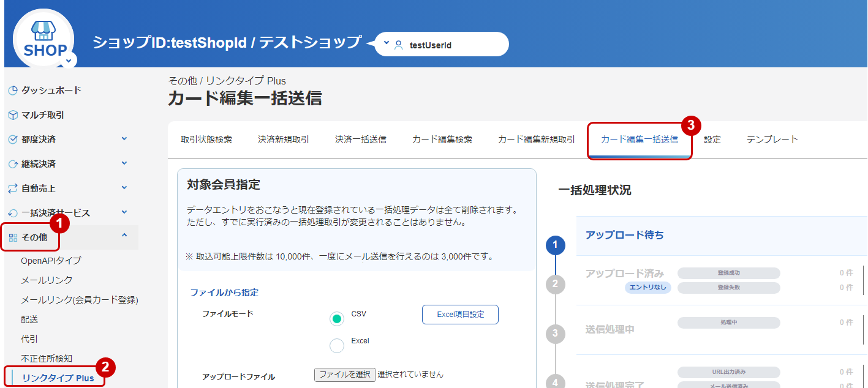Collapse the その他 menu chevron
The image size is (868, 388).
coord(124,235)
